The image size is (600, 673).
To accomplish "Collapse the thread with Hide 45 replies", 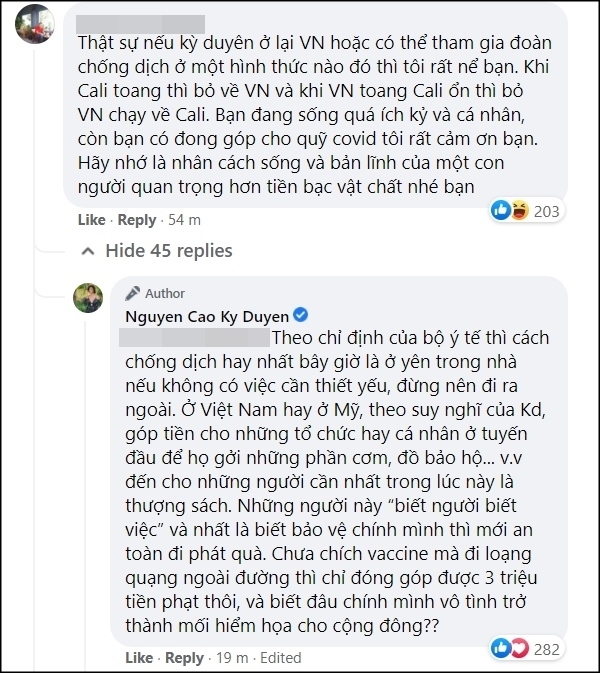I will click(157, 250).
